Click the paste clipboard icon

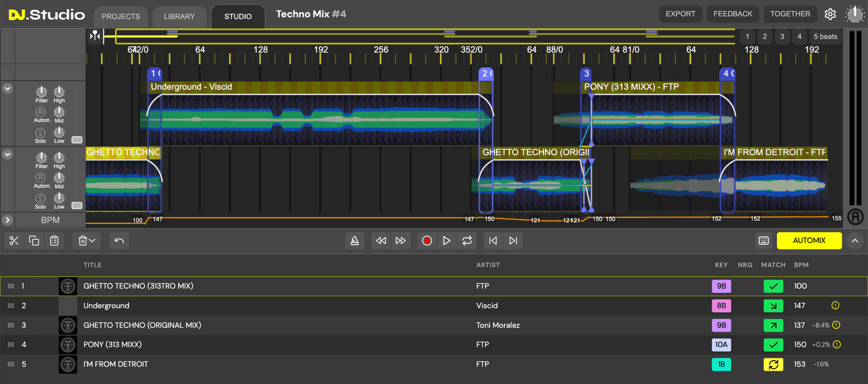[54, 241]
